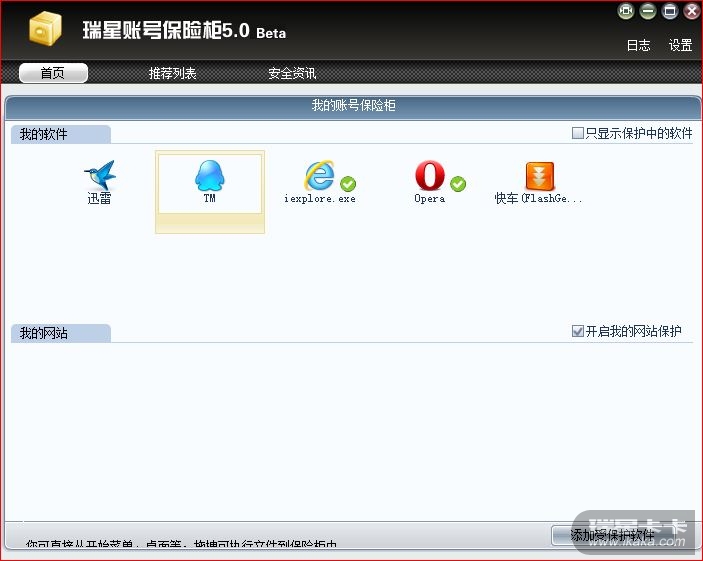Click the 添加受保护软件 button

point(612,535)
